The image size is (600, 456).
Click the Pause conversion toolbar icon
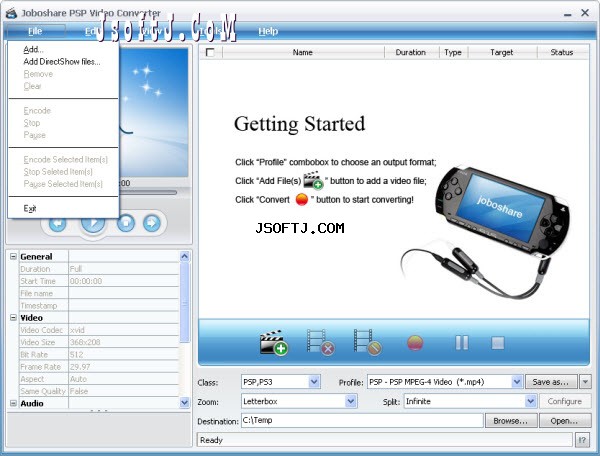pos(461,343)
